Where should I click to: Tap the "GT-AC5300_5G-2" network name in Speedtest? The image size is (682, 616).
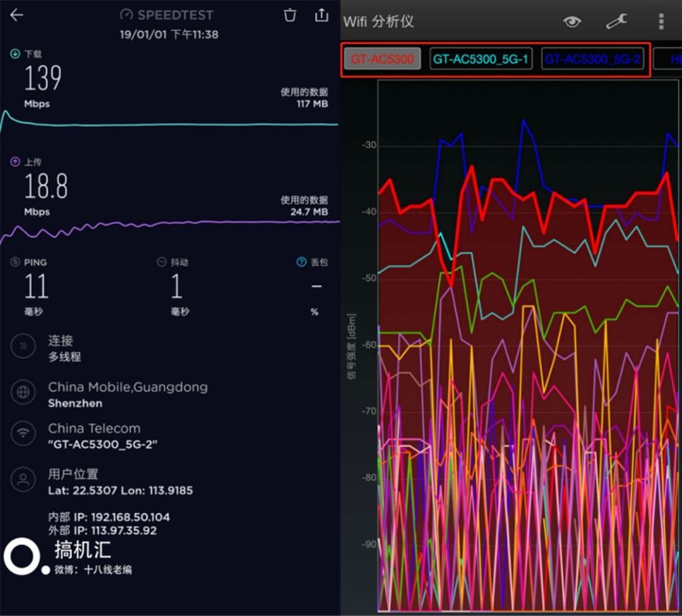[x=102, y=445]
